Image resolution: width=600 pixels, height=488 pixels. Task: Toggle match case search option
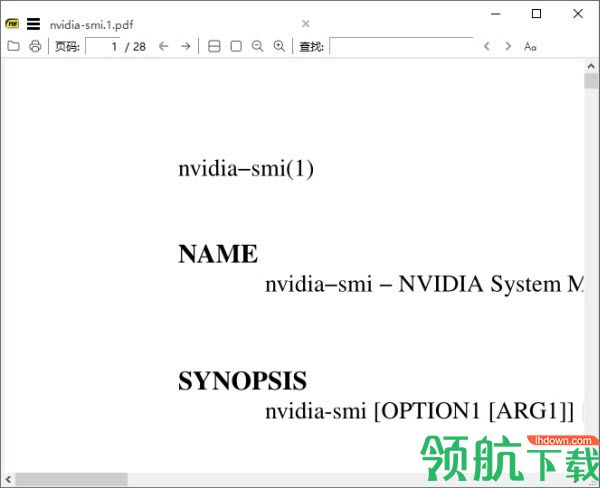pos(530,46)
